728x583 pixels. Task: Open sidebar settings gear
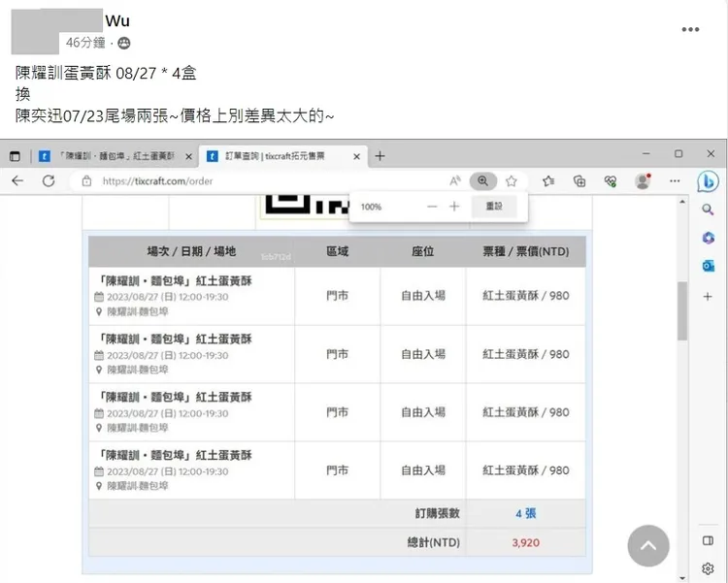pos(708,568)
